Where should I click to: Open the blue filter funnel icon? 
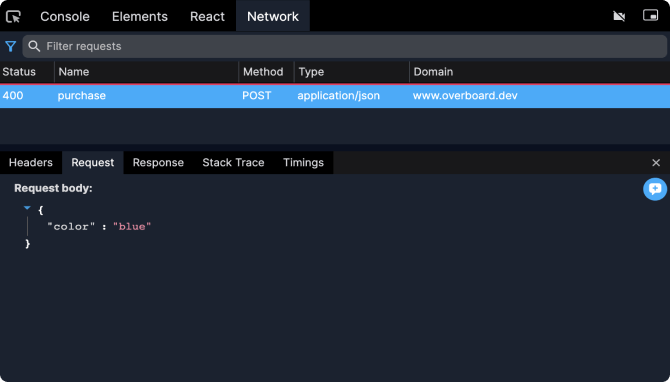(11, 46)
